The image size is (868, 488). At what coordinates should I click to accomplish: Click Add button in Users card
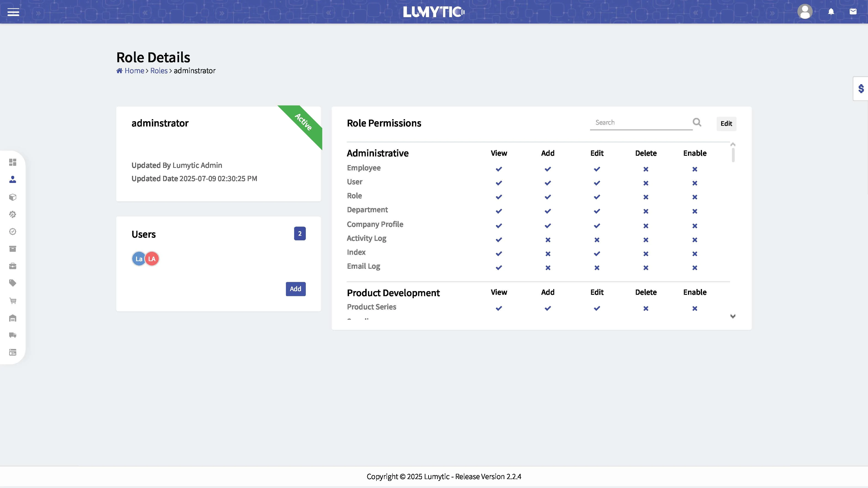(x=296, y=289)
